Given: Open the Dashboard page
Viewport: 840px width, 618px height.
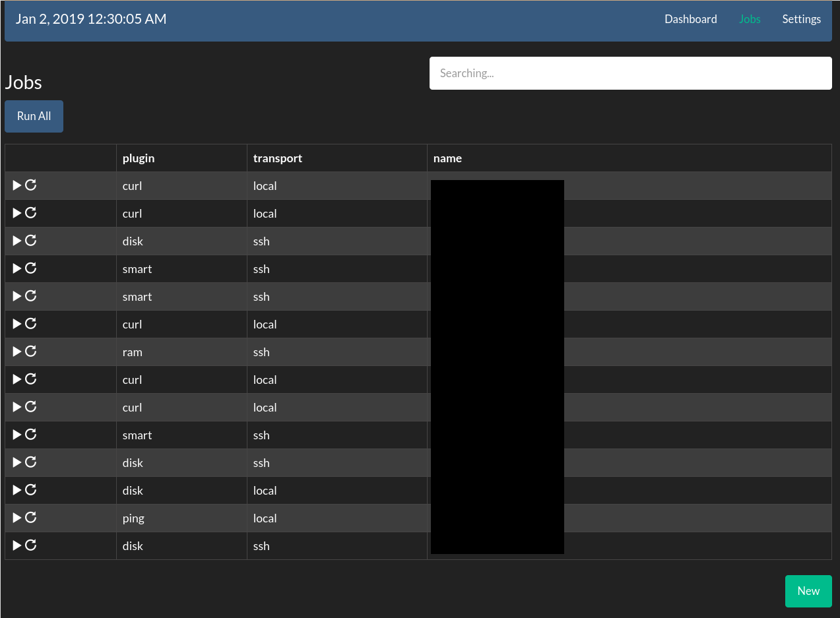Looking at the screenshot, I should (690, 19).
